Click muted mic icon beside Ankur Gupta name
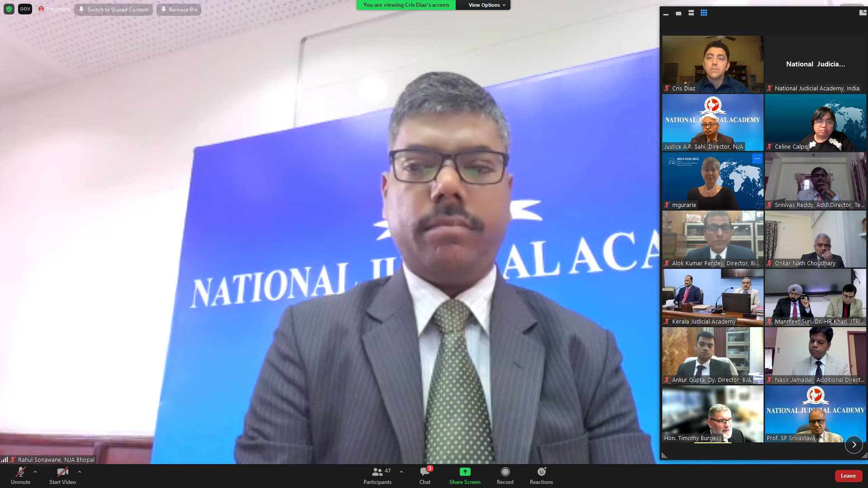868x488 pixels. click(667, 380)
